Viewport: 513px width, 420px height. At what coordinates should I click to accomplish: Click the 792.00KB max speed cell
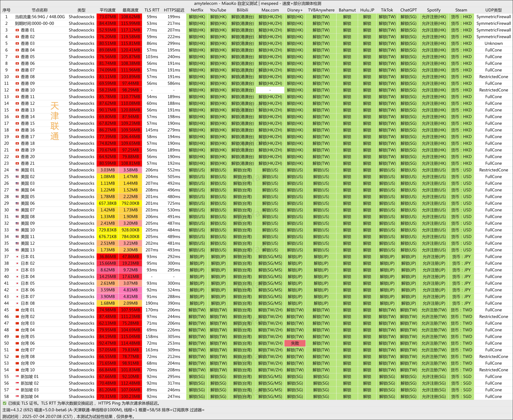131,203
